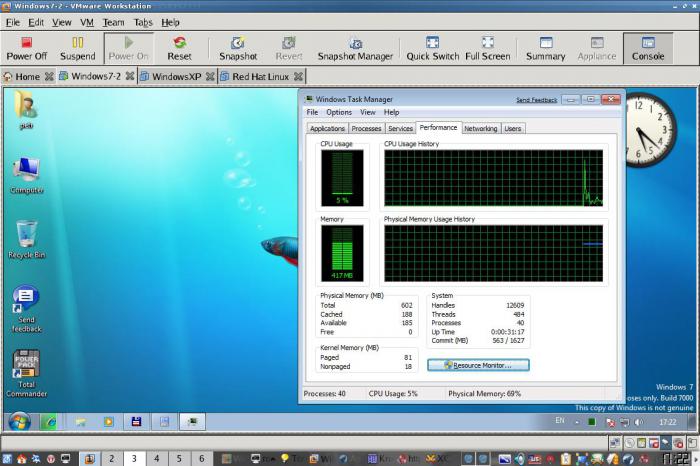Open Total Commander desktop shortcut
This screenshot has width=700, height=466.
coord(26,374)
